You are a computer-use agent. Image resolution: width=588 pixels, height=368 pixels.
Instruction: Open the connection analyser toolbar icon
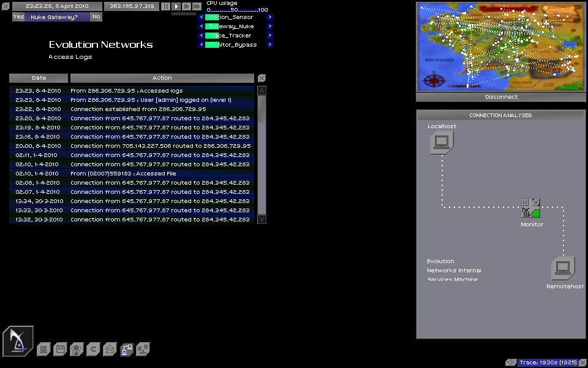(x=126, y=350)
